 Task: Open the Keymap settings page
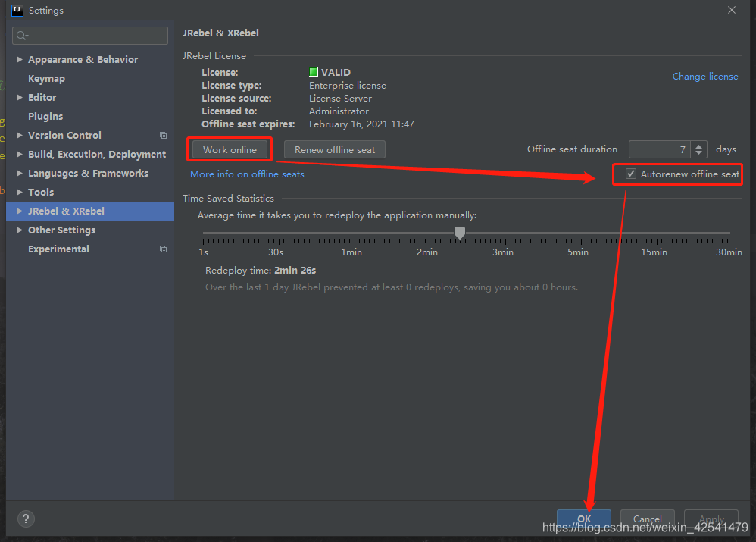point(46,78)
